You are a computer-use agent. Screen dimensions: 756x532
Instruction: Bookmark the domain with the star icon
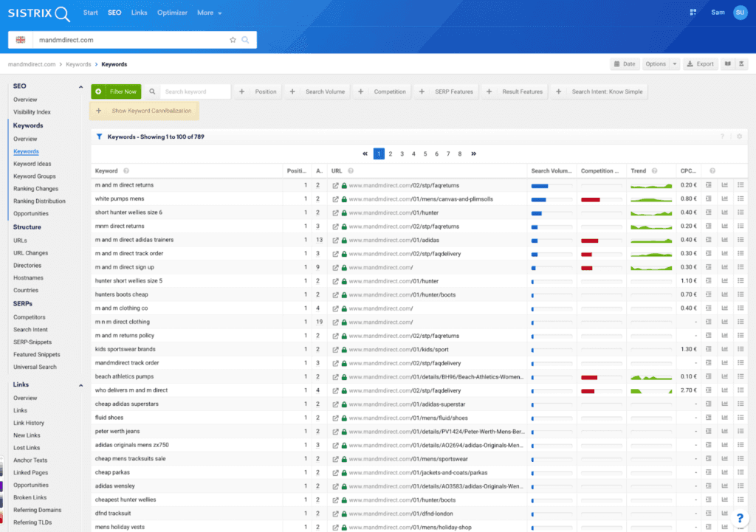[x=233, y=40]
